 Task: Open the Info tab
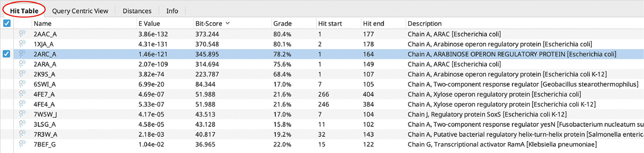click(x=172, y=11)
